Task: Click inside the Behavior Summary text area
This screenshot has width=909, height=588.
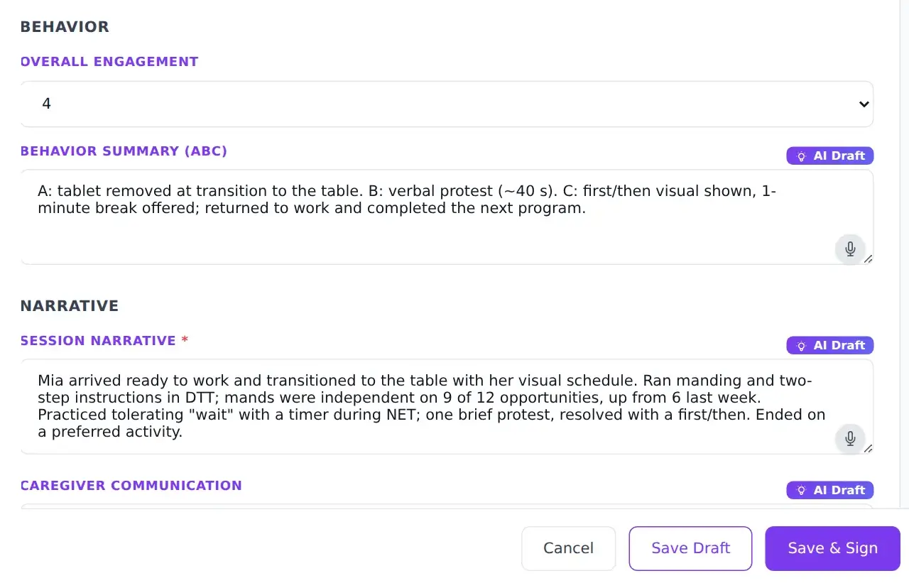Action: coord(447,217)
